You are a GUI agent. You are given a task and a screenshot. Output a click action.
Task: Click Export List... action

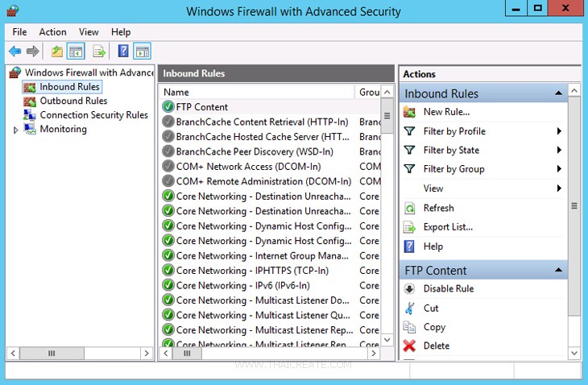click(448, 227)
